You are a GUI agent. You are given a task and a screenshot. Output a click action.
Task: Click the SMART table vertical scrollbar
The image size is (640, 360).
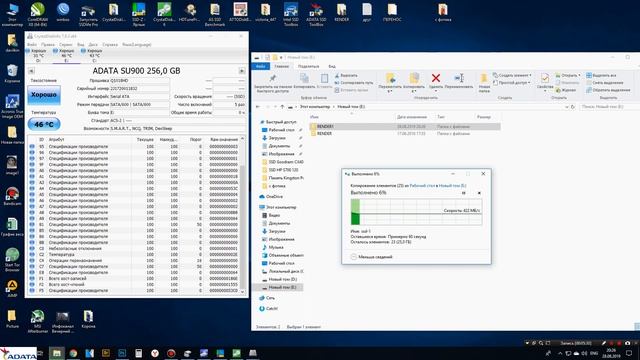point(242,215)
